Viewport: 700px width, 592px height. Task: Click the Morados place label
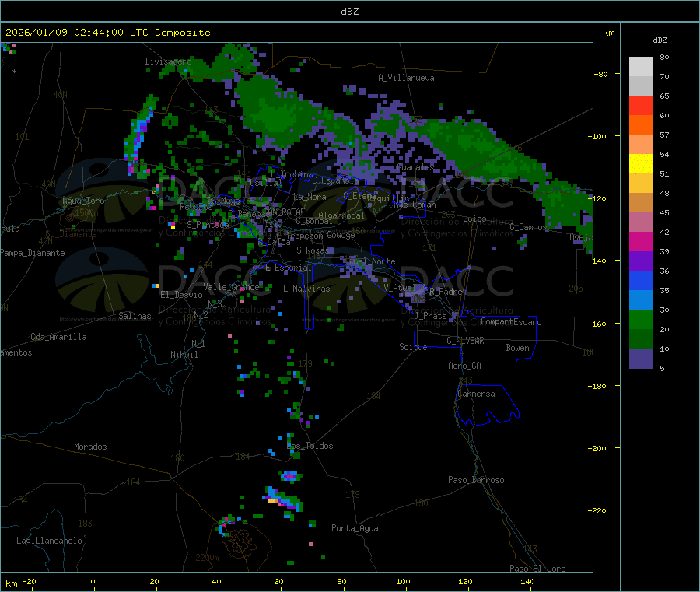coord(91,447)
